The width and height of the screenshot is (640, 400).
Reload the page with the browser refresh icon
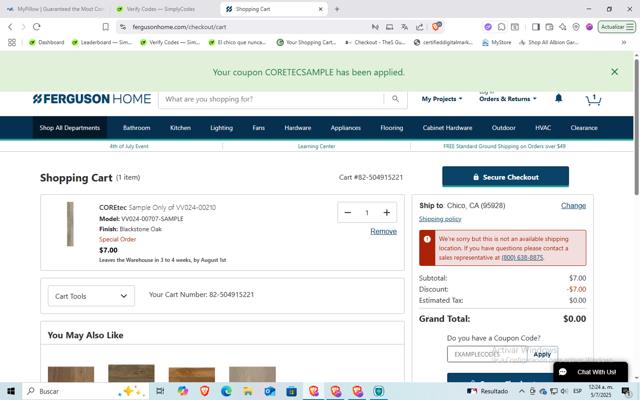tap(37, 27)
